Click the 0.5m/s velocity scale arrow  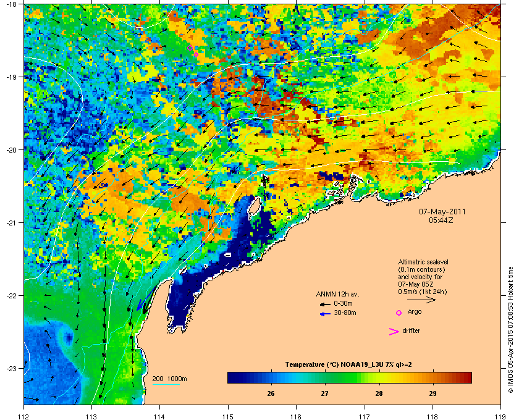tap(421, 300)
